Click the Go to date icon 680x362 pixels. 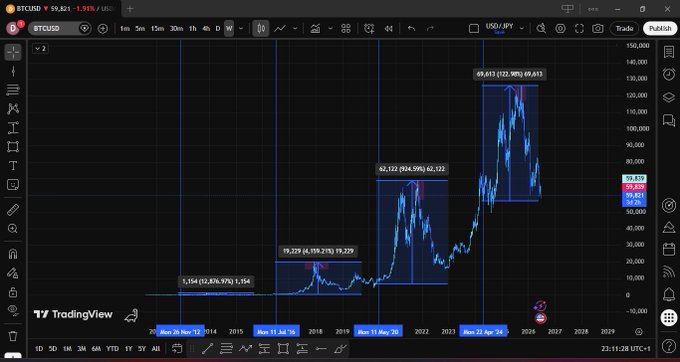point(177,349)
